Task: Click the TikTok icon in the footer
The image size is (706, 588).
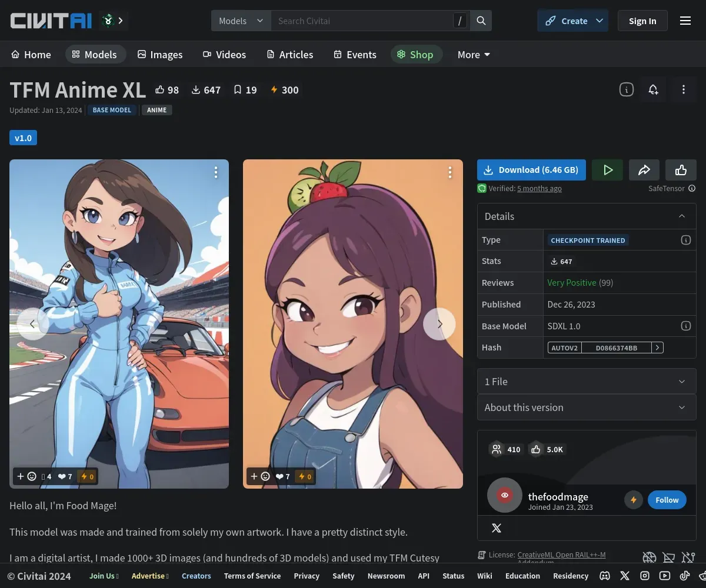Action: (x=685, y=576)
